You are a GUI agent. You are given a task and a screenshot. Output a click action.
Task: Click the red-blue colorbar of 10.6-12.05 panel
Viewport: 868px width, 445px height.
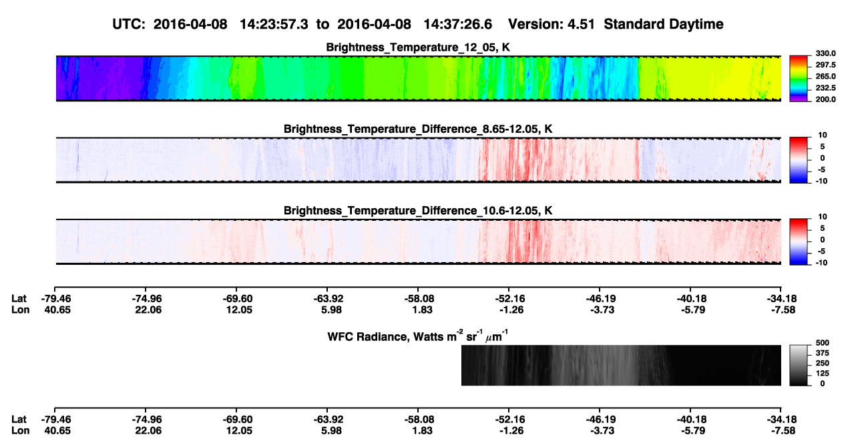(x=799, y=242)
